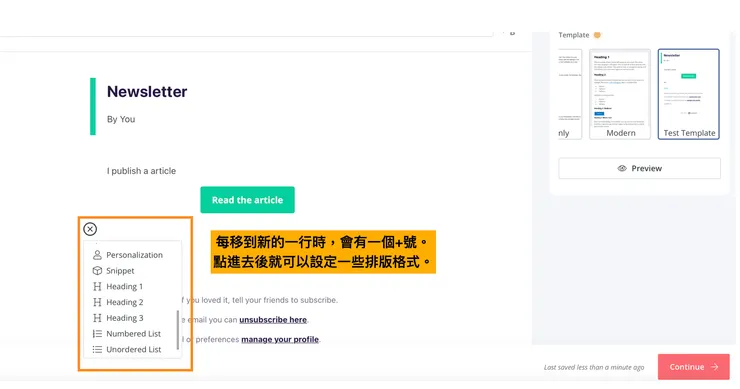Open the unsubscribe here link
Screen dimensions: 740x389
coord(273,320)
